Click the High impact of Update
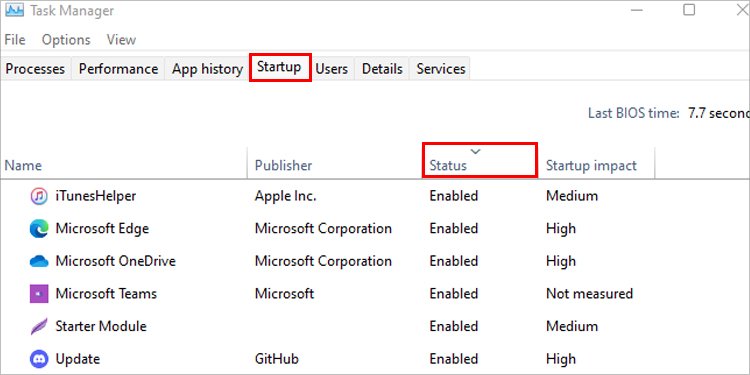This screenshot has width=750, height=375. pyautogui.click(x=561, y=359)
